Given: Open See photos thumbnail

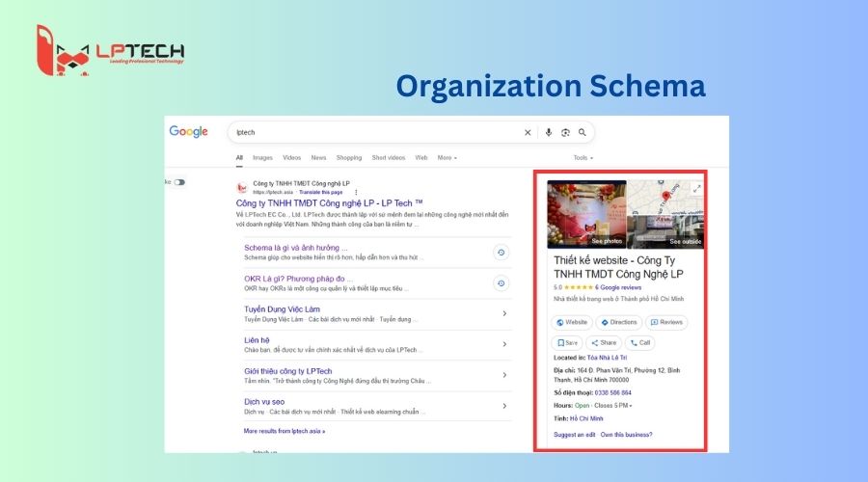Looking at the screenshot, I should [586, 214].
